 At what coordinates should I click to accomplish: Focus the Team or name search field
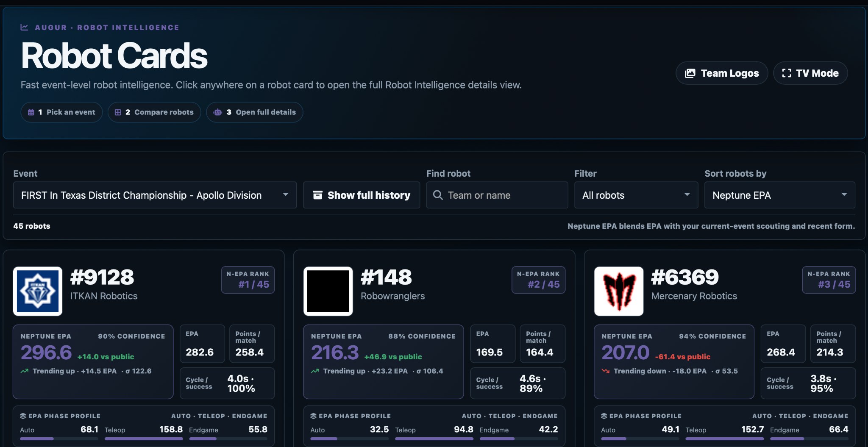[x=497, y=195]
